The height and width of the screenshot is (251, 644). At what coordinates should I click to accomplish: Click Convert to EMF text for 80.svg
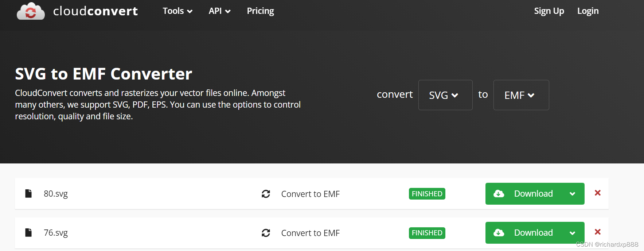click(311, 194)
